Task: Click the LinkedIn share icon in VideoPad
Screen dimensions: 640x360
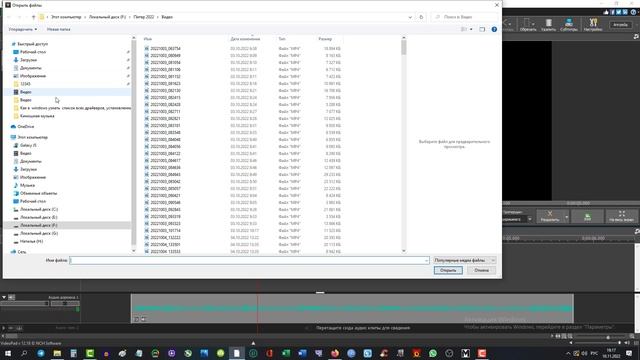Action: tap(625, 12)
